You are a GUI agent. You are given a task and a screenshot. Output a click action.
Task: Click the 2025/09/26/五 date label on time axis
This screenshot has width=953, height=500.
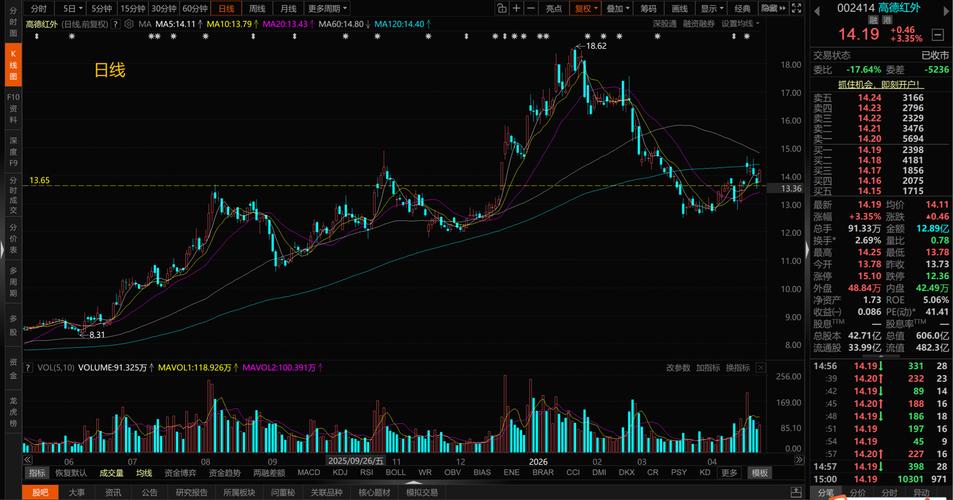pyautogui.click(x=356, y=461)
